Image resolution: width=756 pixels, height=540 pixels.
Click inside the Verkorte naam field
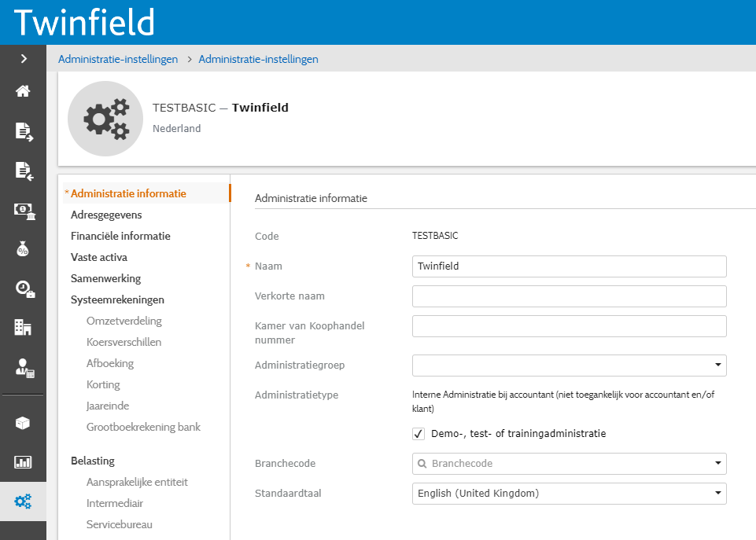click(x=569, y=296)
